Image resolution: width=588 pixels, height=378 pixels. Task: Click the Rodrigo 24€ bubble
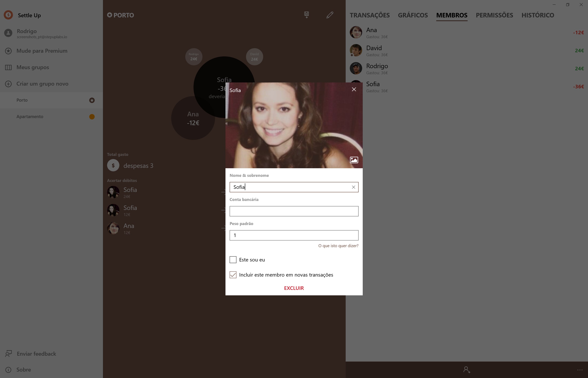pyautogui.click(x=194, y=57)
